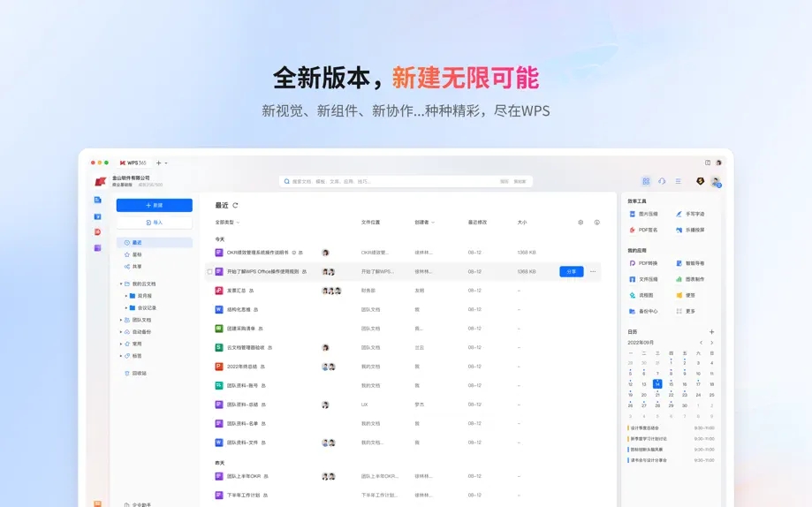
Task: Open the 流程图 app
Action: [x=641, y=295]
